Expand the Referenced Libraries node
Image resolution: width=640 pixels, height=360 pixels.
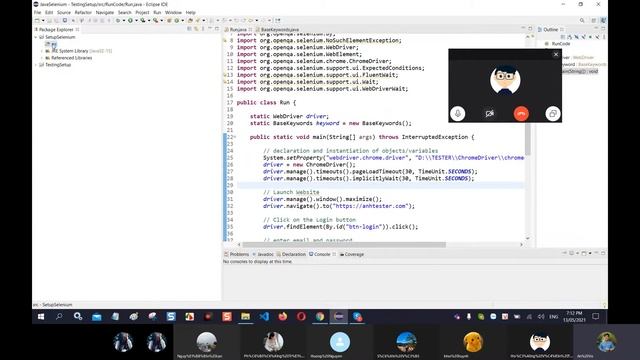42,58
